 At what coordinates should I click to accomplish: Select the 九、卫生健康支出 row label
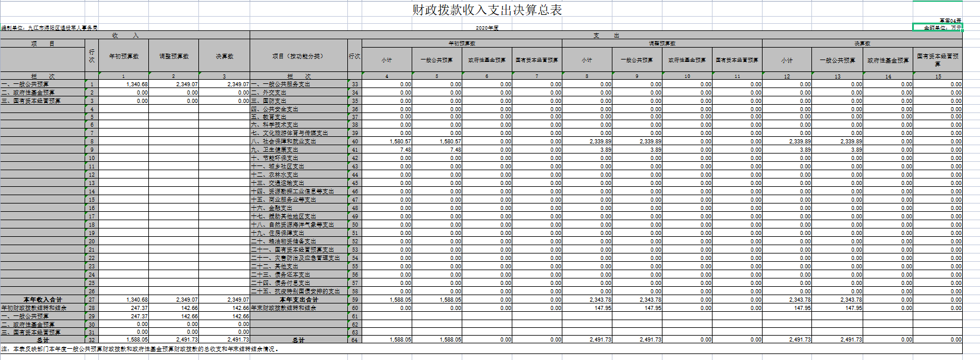pos(275,150)
